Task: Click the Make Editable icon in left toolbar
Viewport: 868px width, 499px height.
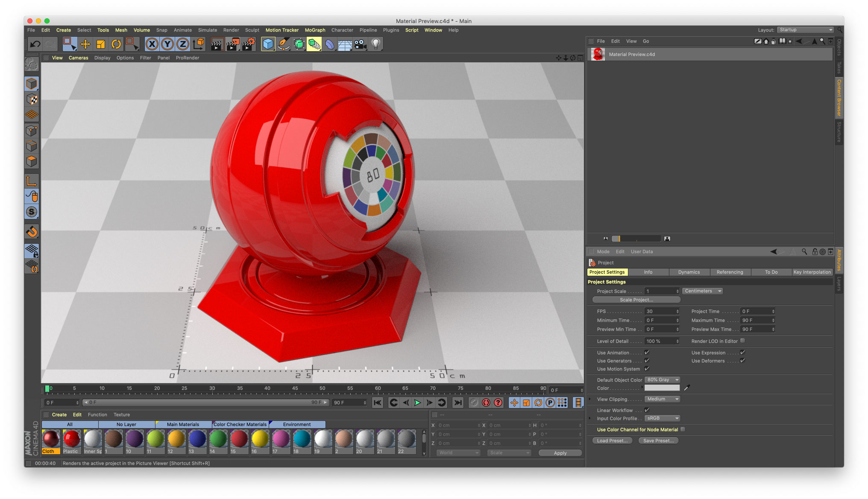Action: pyautogui.click(x=32, y=64)
